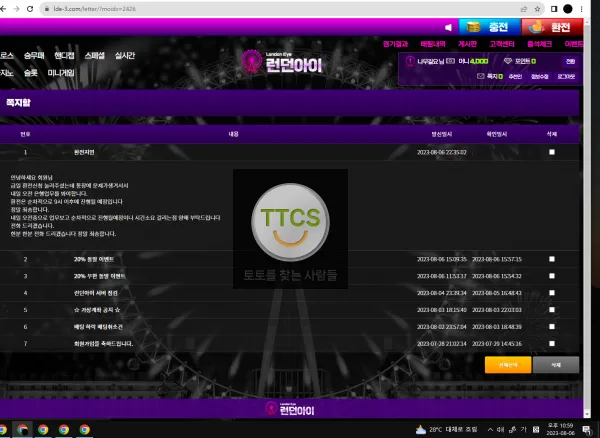Image resolution: width=600 pixels, height=438 pixels.
Task: Open weather widget in taskbar
Action: (x=446, y=430)
